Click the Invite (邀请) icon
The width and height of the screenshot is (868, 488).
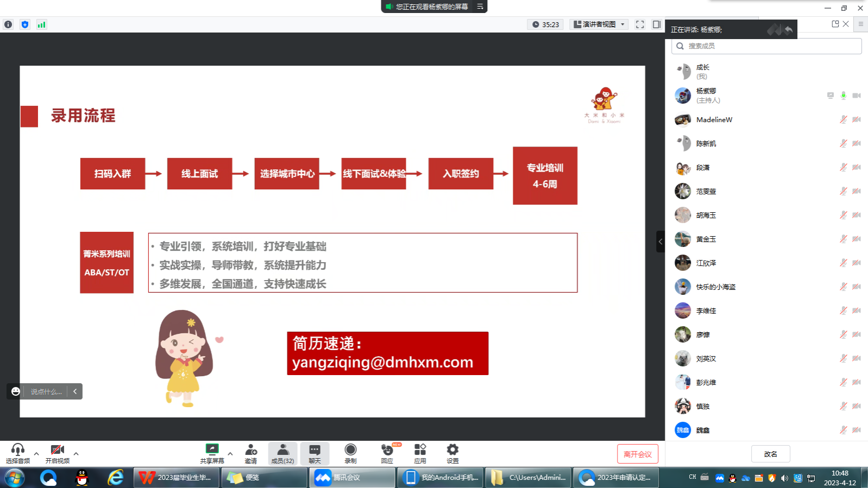(250, 453)
